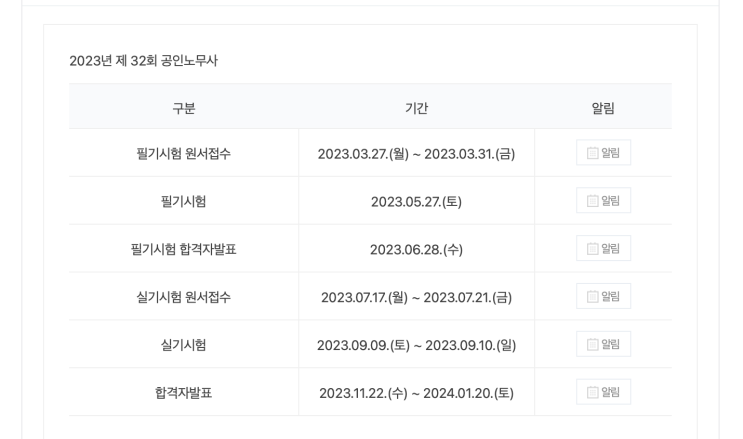Viewport: 743px width, 439px height.
Task: Select the 필기시험 합격자발표 row label
Action: pos(183,249)
